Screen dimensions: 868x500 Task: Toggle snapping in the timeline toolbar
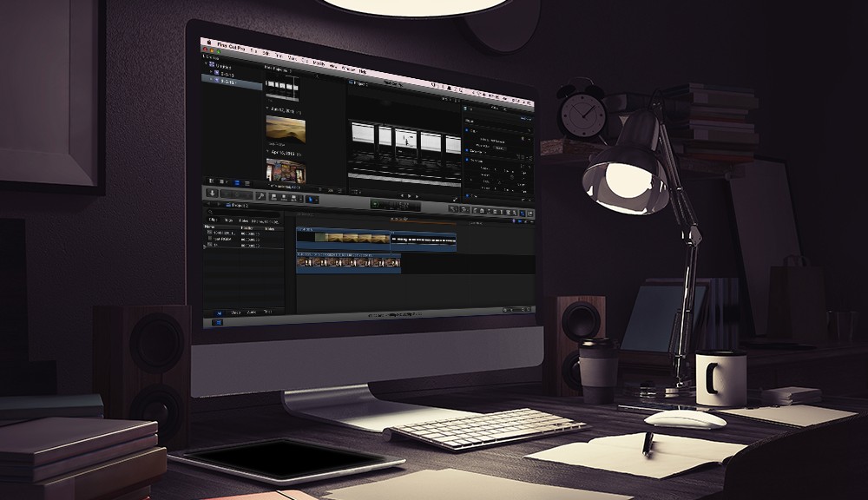pyautogui.click(x=532, y=221)
